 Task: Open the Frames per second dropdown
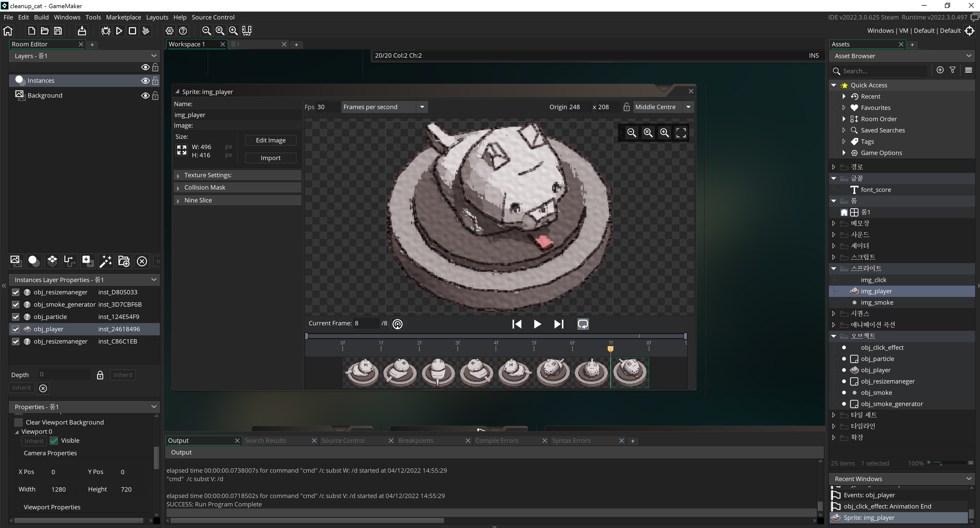tap(422, 107)
